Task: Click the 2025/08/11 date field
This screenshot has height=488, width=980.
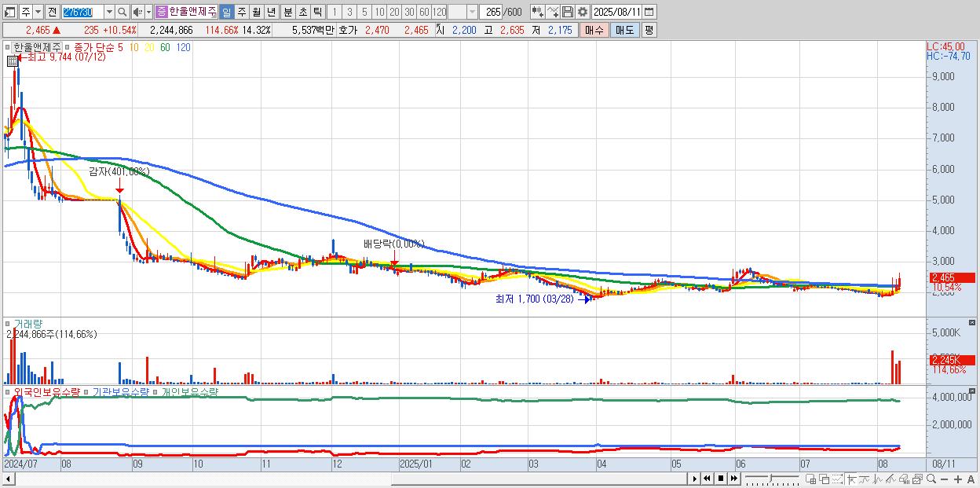Action: point(617,12)
